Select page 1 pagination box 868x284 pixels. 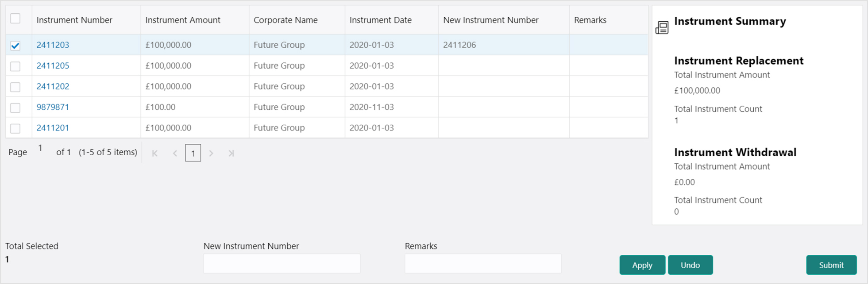[x=193, y=153]
